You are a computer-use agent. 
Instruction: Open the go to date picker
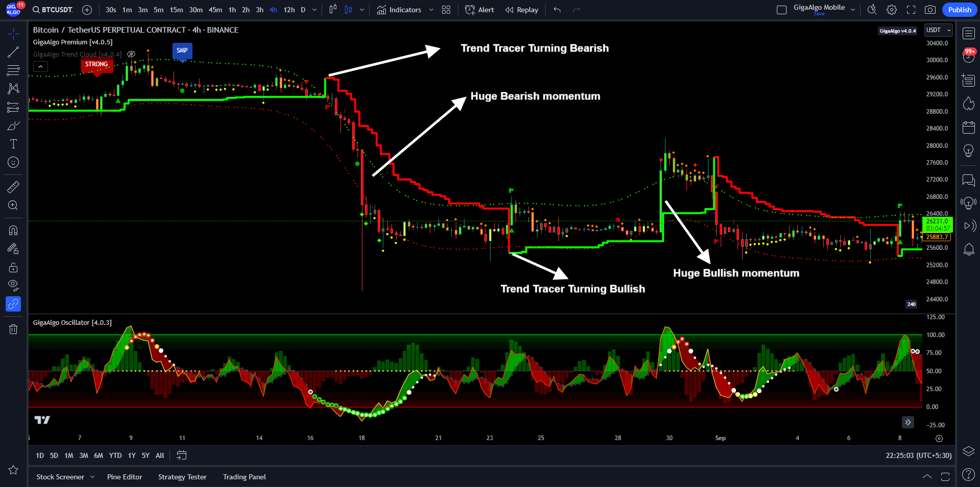181,455
